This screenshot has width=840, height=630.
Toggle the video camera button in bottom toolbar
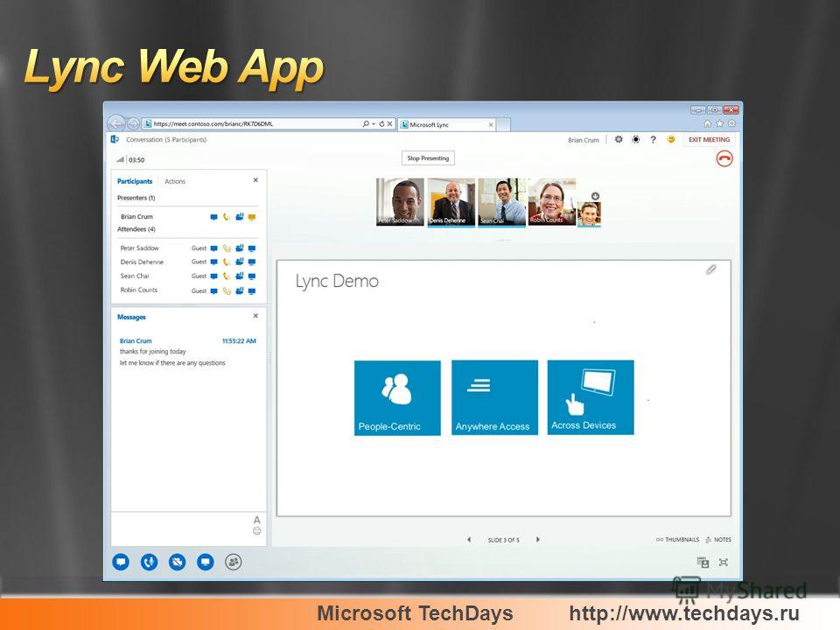[178, 562]
